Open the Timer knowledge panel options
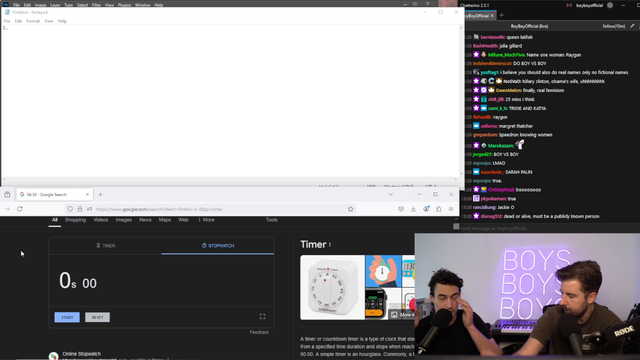The image size is (640, 360). tap(330, 244)
